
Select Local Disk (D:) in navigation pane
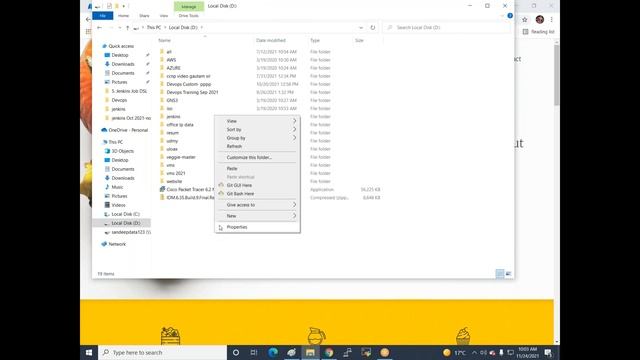click(125, 223)
